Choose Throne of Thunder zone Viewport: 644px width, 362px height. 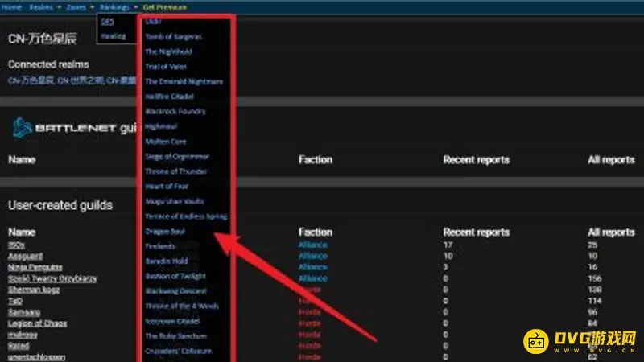tap(175, 171)
